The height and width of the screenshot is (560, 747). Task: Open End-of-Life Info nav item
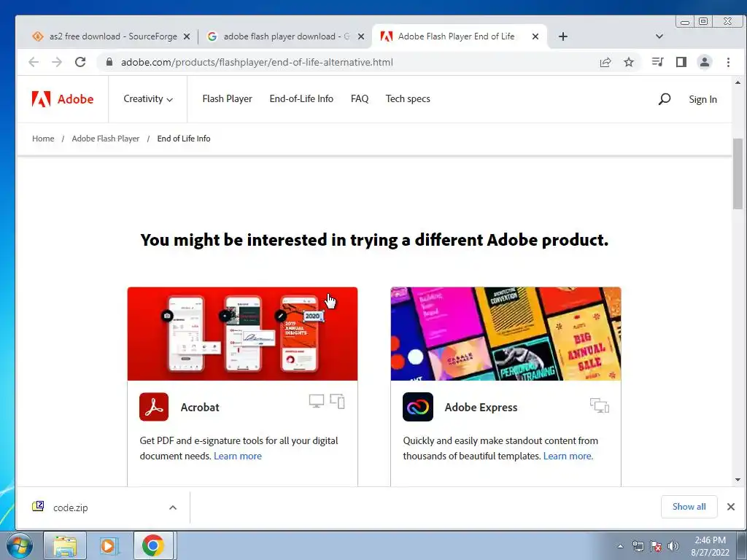pyautogui.click(x=301, y=99)
